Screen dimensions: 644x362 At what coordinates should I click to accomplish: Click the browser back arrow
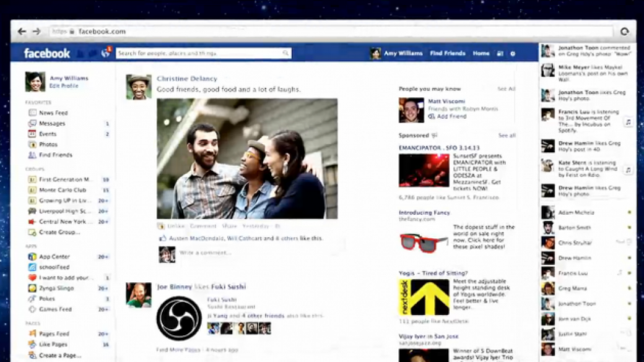22,31
